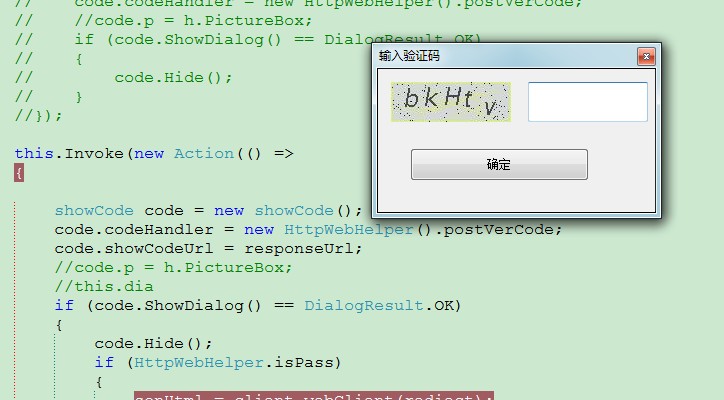Click the 'this.Invoke(new Action(() =>' code line
Image resolution: width=724 pixels, height=400 pixels.
click(x=154, y=153)
